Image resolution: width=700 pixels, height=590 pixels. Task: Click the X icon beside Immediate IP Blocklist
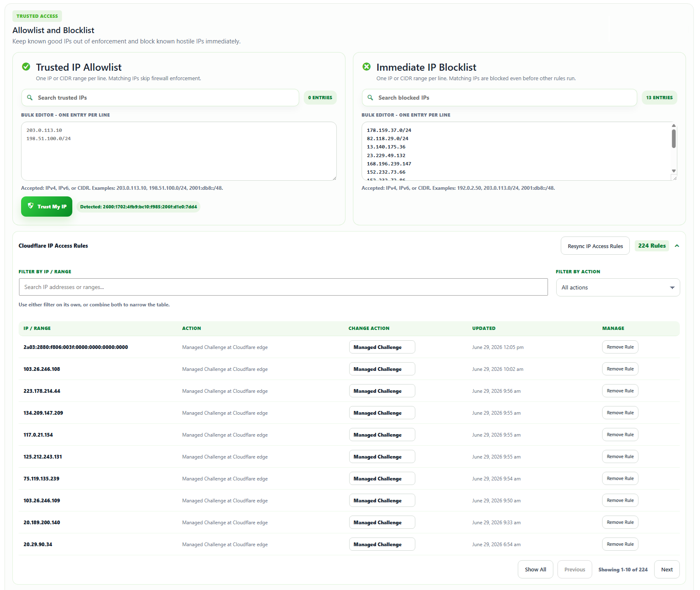pos(367,67)
